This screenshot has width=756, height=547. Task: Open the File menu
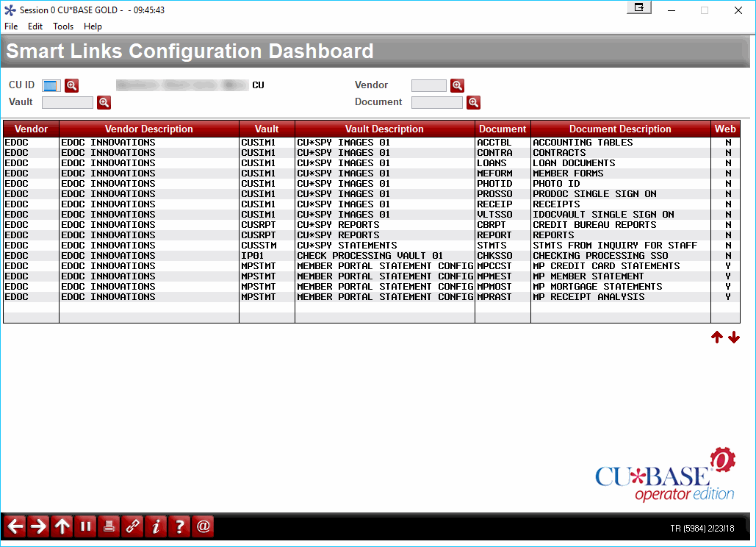click(x=11, y=26)
